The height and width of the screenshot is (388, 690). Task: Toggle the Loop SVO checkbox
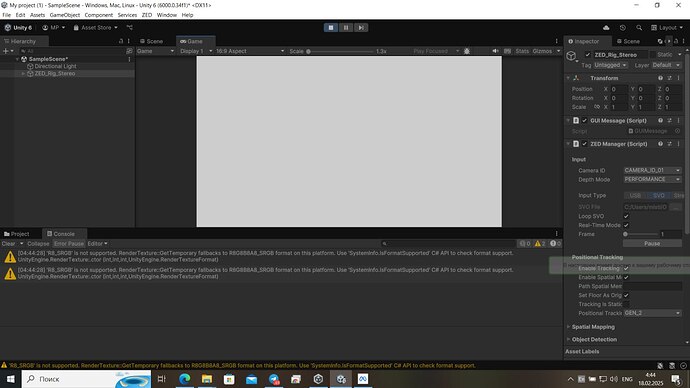click(x=626, y=216)
